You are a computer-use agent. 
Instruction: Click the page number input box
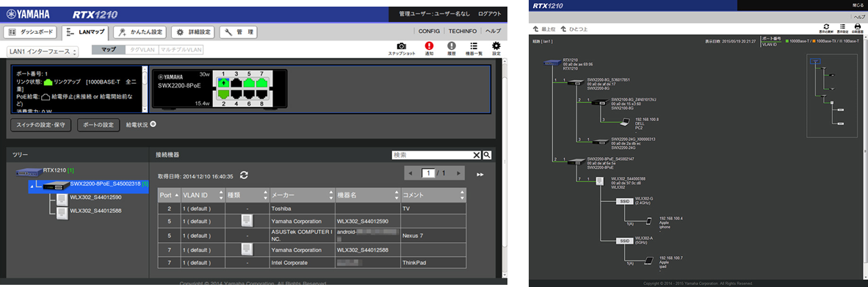[x=428, y=174]
